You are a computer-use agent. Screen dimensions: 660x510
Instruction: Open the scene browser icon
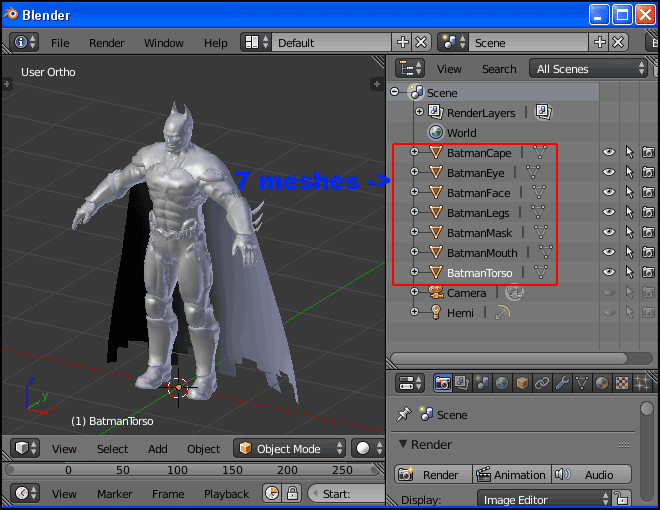[453, 42]
